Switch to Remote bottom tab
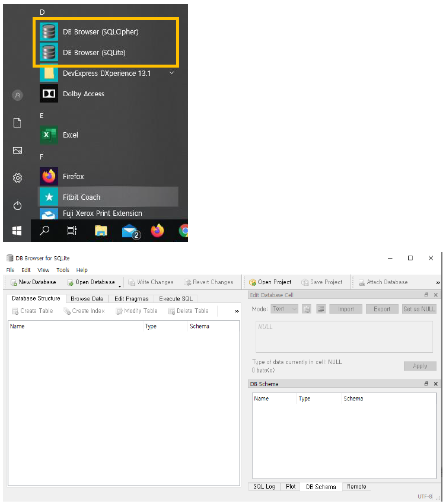 356,487
